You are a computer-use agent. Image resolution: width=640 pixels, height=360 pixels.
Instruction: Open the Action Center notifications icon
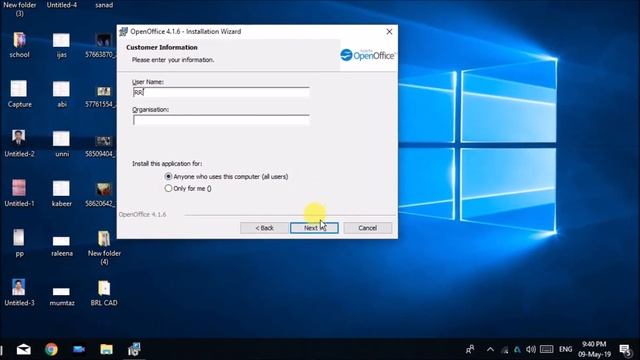(x=625, y=349)
